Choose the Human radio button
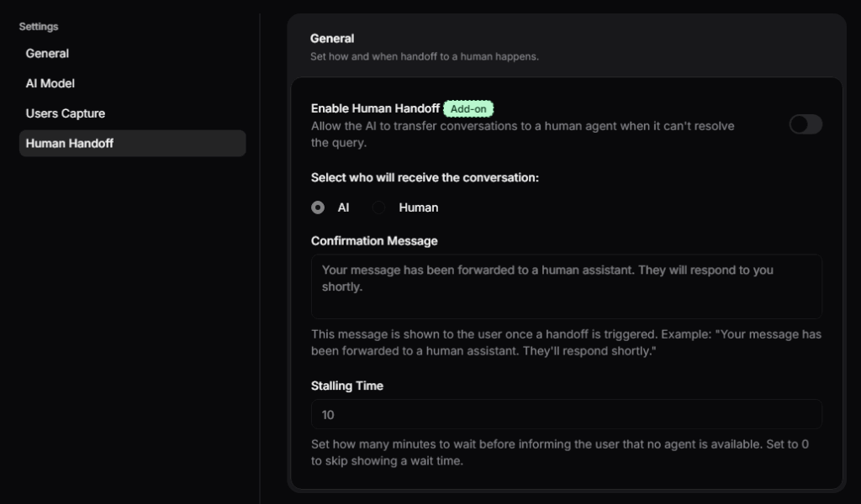Image resolution: width=861 pixels, height=504 pixels. 379,207
